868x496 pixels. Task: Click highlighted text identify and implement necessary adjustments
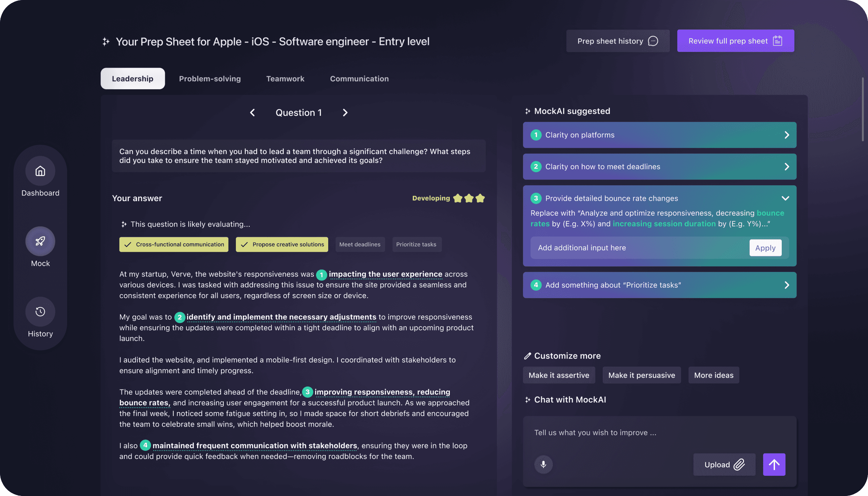[281, 317]
